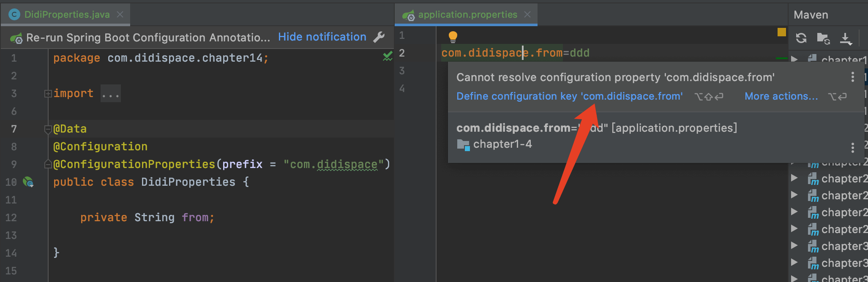Click the yellow lightbulb intention icon
This screenshot has width=868, height=282.
pyautogui.click(x=453, y=37)
